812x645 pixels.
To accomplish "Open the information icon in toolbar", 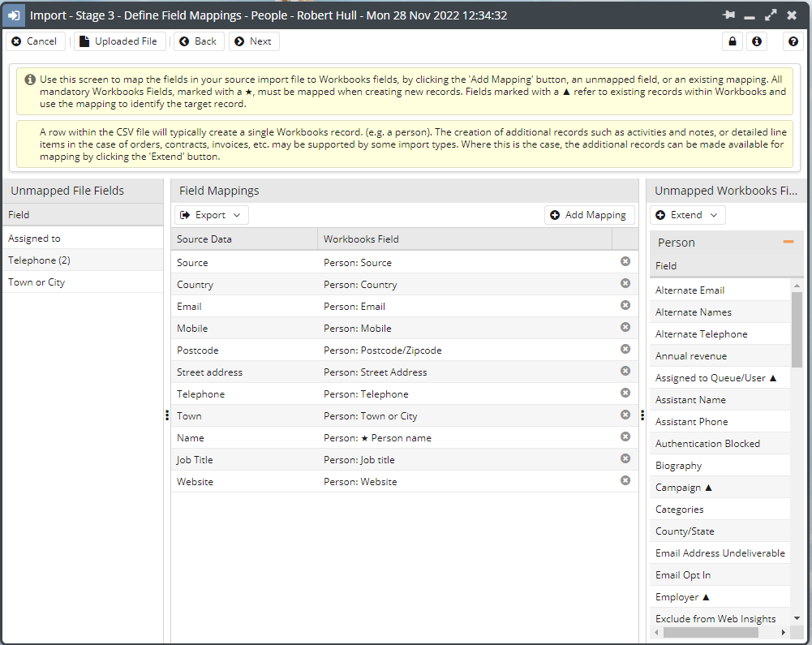I will point(757,41).
